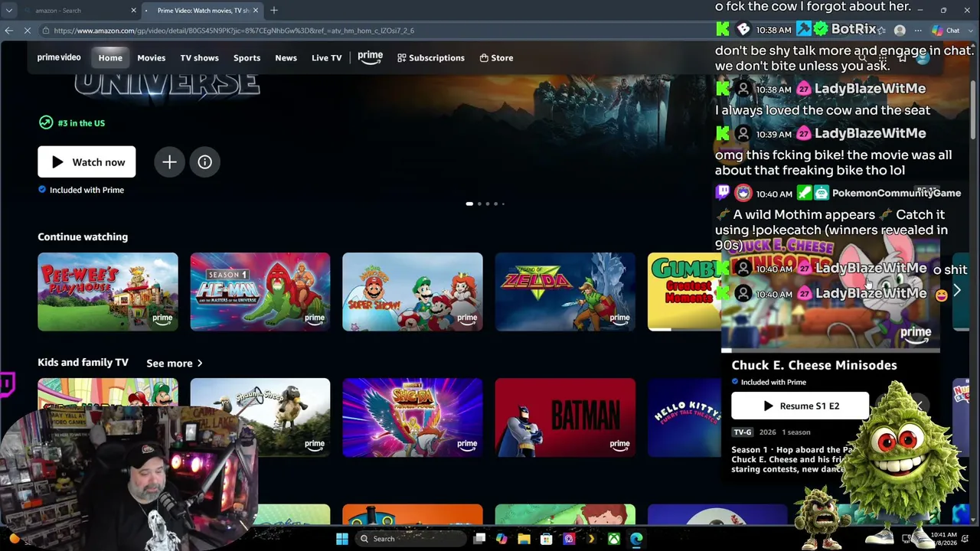980x551 pixels.
Task: Open the Xbox app on the taskbar
Action: tap(613, 539)
